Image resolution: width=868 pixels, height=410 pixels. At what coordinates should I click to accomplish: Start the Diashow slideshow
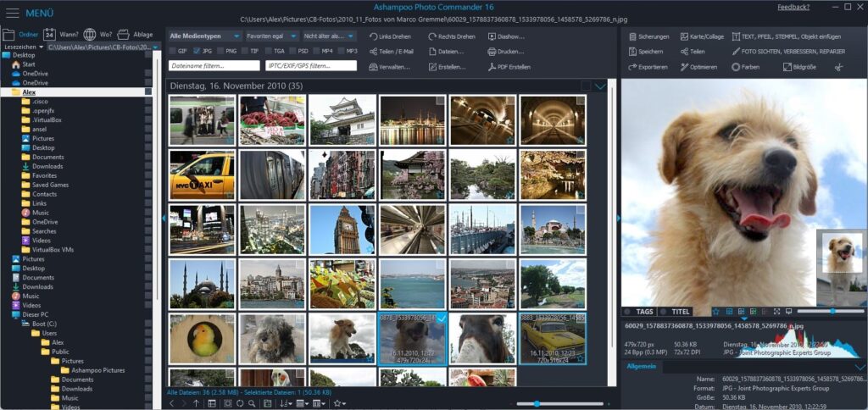point(506,36)
